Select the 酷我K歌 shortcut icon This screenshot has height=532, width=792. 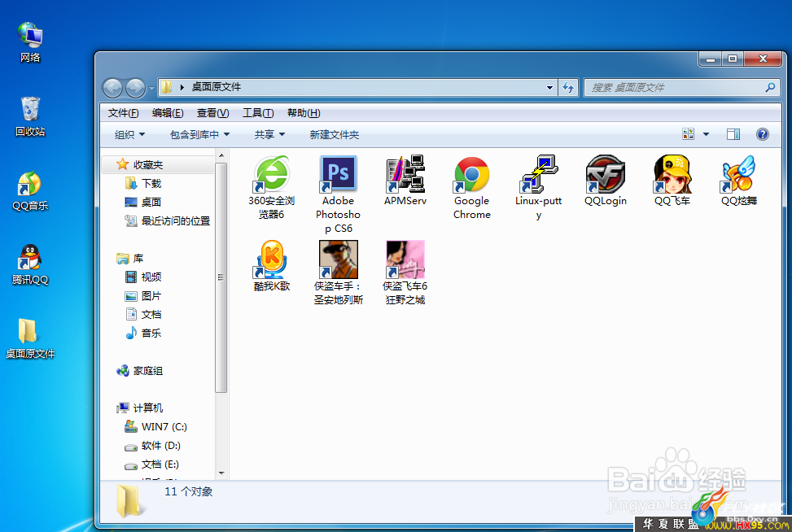(272, 266)
